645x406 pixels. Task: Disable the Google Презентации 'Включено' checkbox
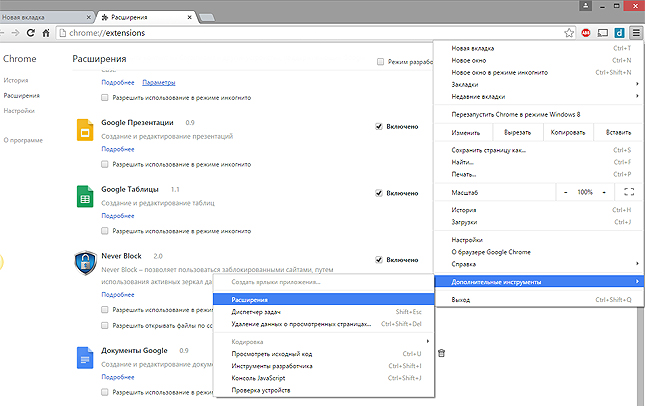(x=378, y=127)
